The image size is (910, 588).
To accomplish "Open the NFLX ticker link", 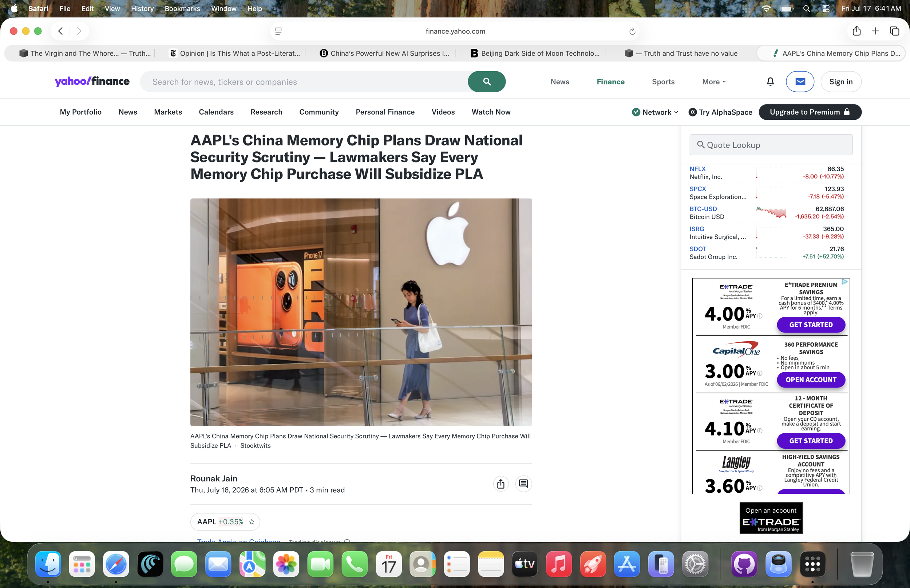I will coord(697,169).
